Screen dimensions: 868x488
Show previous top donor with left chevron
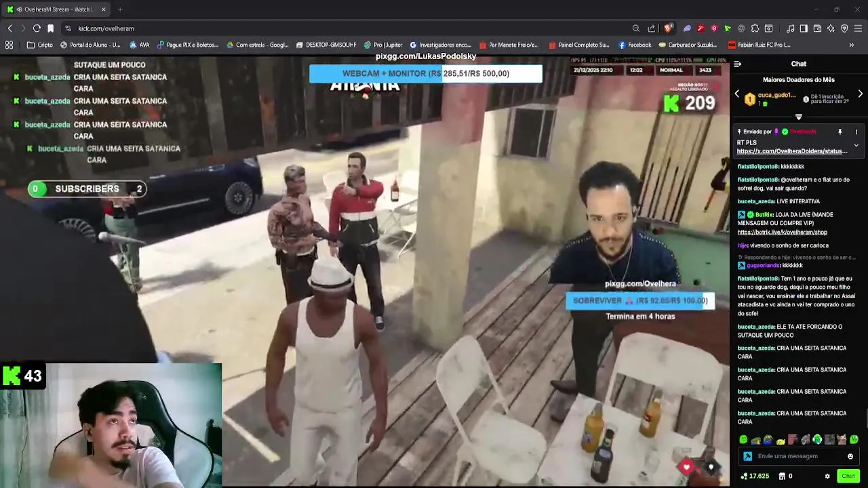(738, 94)
